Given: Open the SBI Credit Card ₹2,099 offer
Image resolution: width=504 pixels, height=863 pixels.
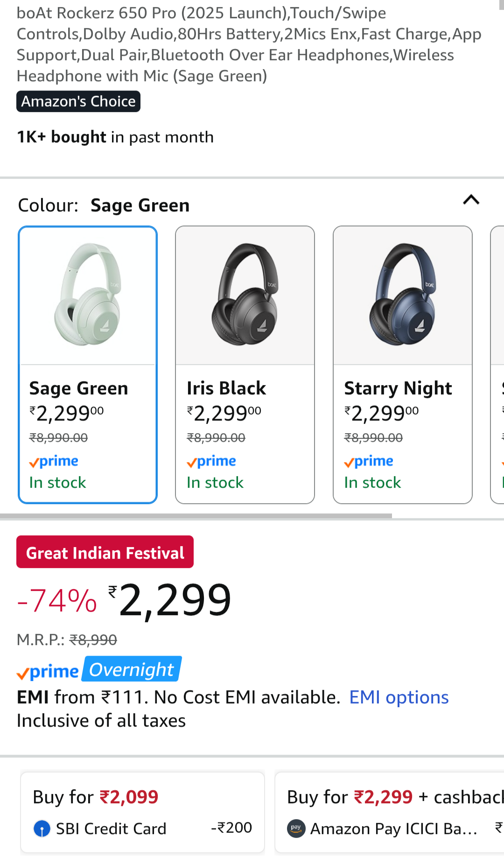Looking at the screenshot, I should 142,812.
